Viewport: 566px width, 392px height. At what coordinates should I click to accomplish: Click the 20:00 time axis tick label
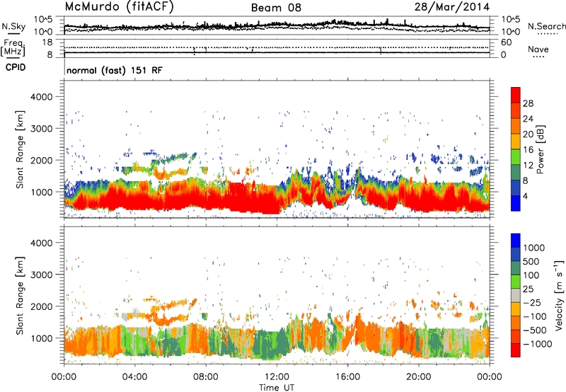pos(418,377)
